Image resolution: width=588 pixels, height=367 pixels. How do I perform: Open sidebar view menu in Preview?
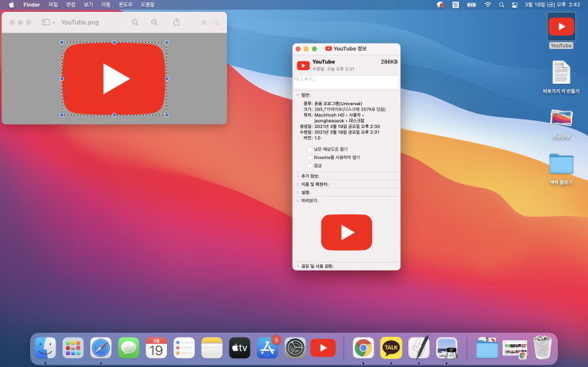pyautogui.click(x=48, y=22)
